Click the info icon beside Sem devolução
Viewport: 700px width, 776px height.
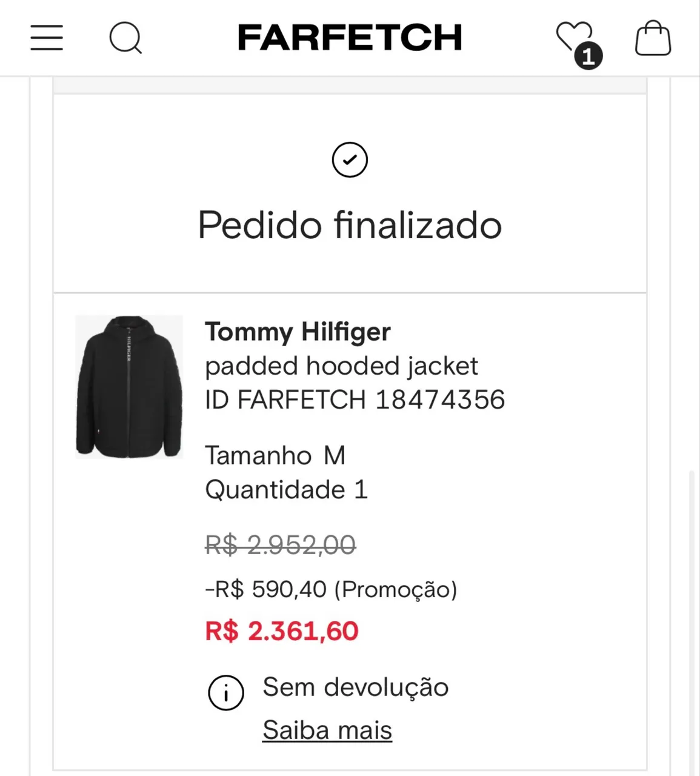[226, 692]
